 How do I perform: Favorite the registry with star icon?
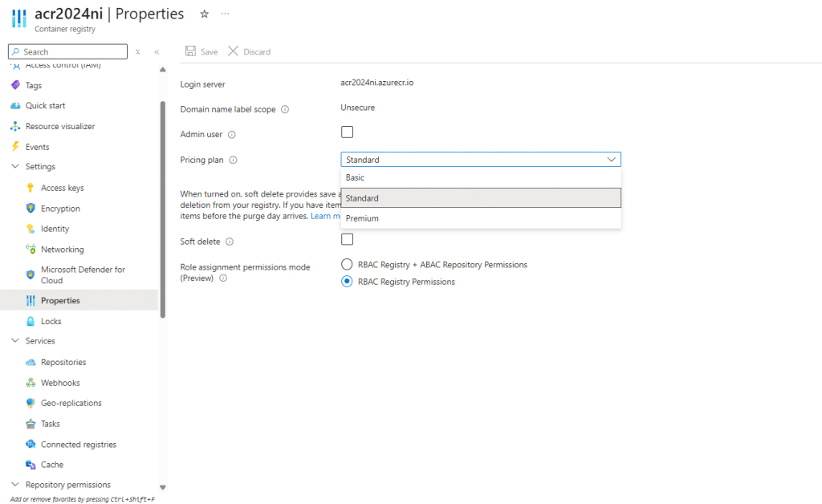205,14
